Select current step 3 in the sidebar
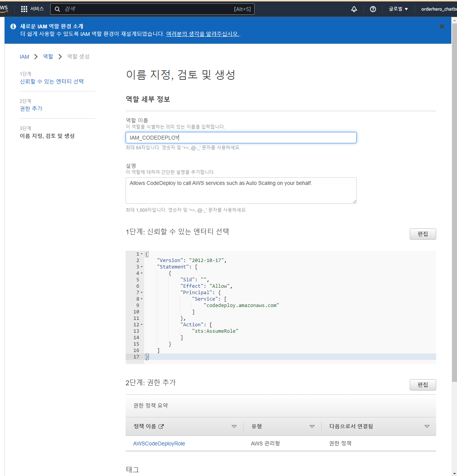 click(47, 136)
